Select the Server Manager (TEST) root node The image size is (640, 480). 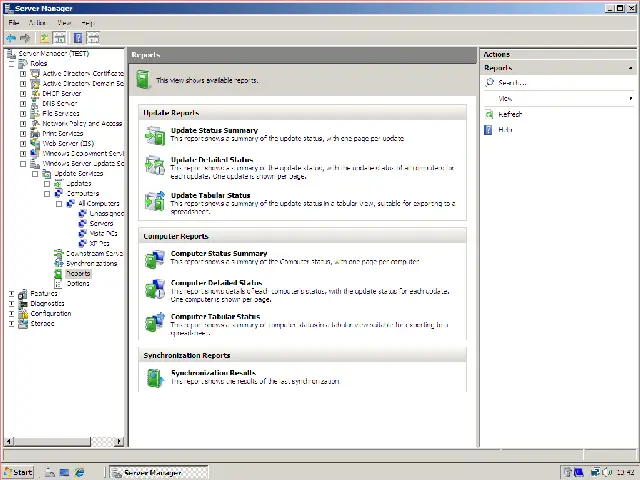pyautogui.click(x=53, y=53)
